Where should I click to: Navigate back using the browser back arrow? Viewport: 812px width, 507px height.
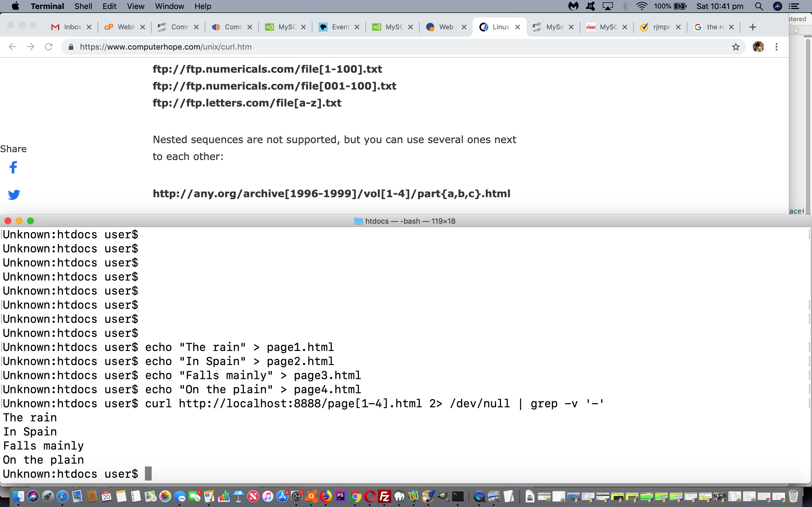point(12,46)
